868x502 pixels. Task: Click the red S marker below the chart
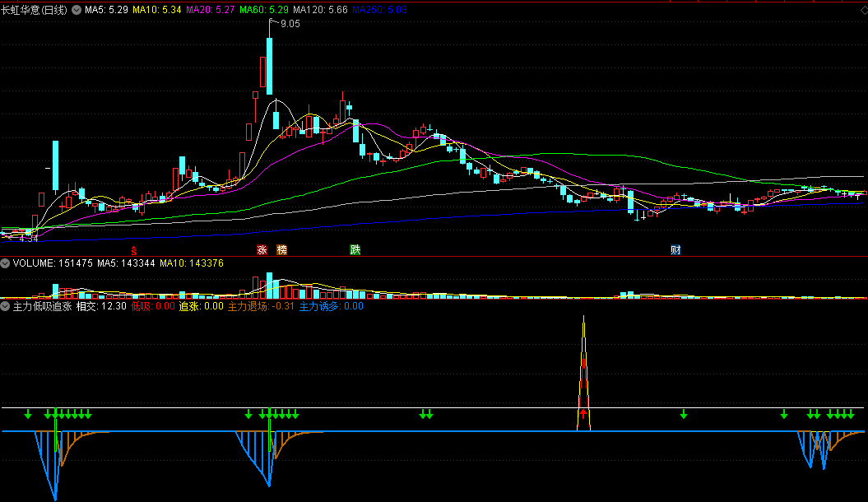point(133,249)
